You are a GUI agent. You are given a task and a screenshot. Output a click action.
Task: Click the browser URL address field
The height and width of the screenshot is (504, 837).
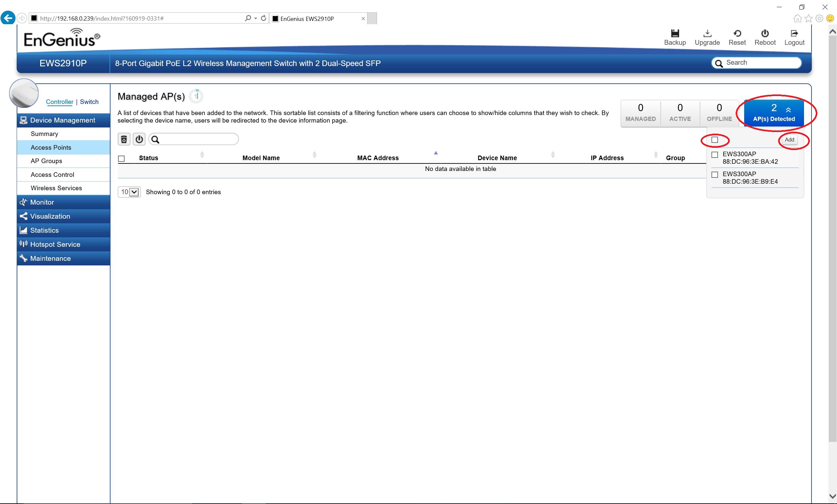tap(136, 18)
